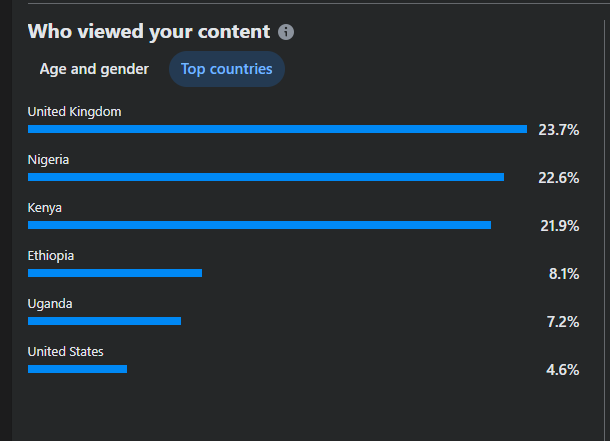Click the Nigeria blue percentage bar
Screen dimensions: 610x441
(266, 177)
